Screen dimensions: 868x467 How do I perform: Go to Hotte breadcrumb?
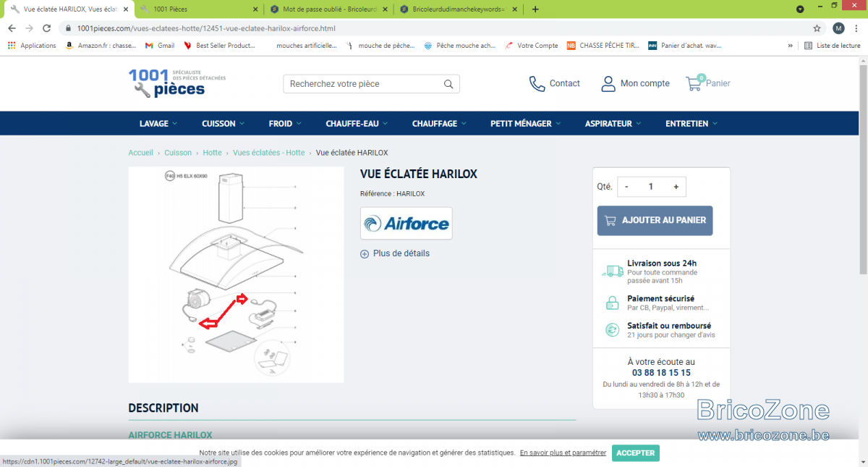(212, 153)
